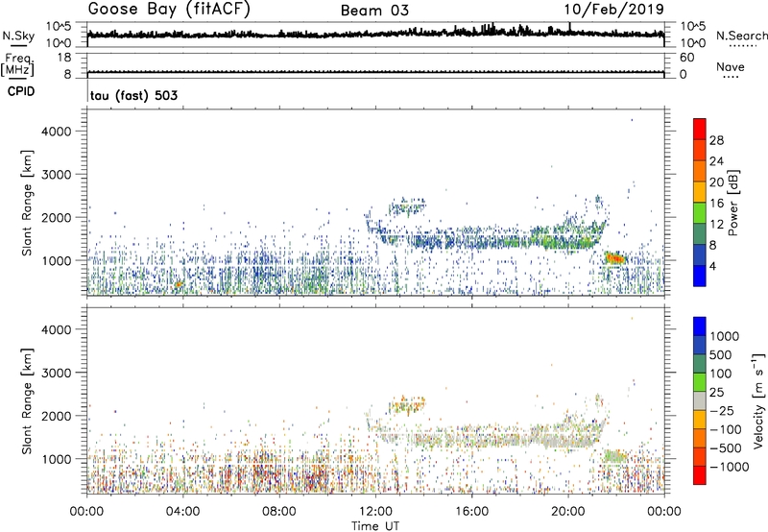Click the dark blue top of the velocity colorbar
Image resolution: width=768 pixels, height=532 pixels.
point(700,326)
